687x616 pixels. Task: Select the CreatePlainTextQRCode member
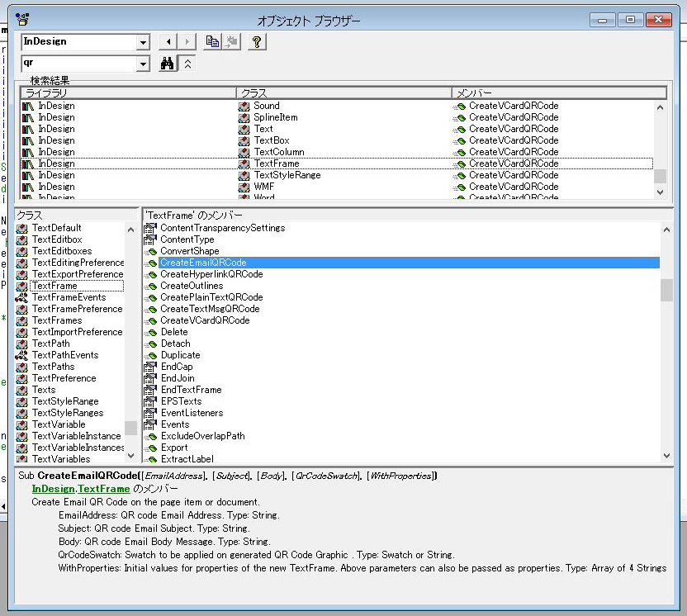211,297
